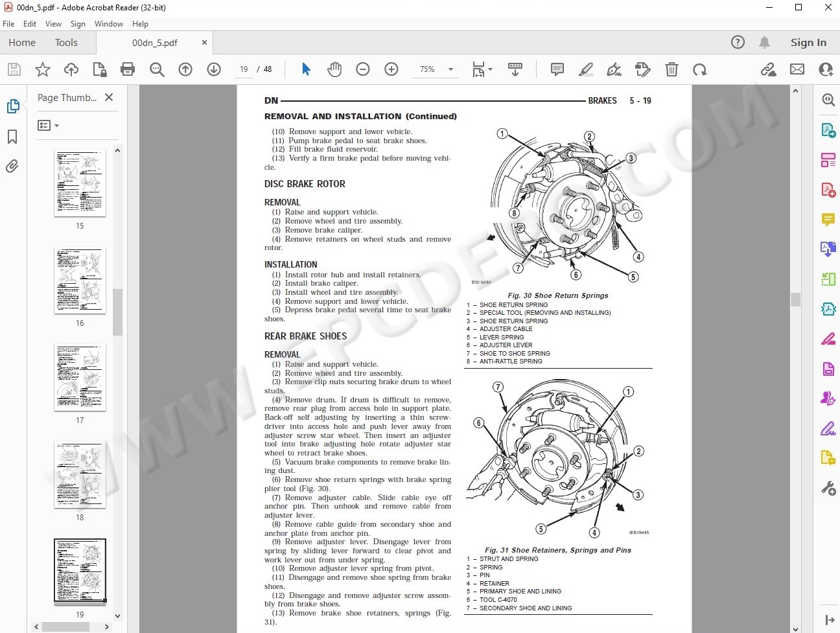Click the upload to cloud icon
This screenshot has width=840, height=633.
[71, 69]
